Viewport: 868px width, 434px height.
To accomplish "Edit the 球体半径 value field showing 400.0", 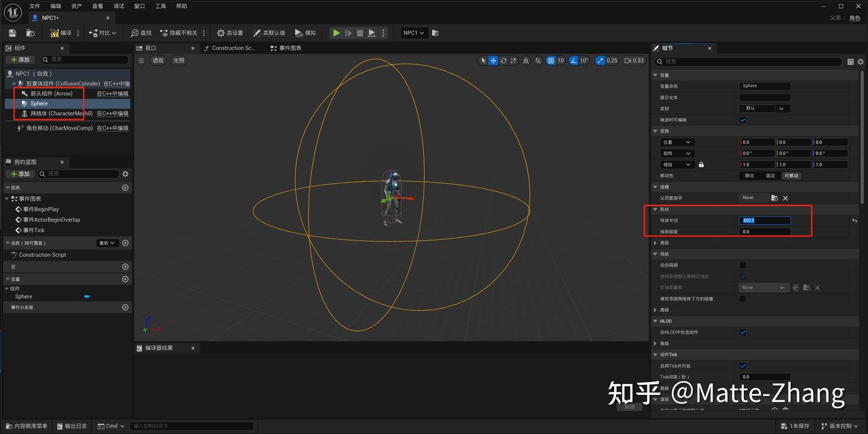I will (764, 220).
